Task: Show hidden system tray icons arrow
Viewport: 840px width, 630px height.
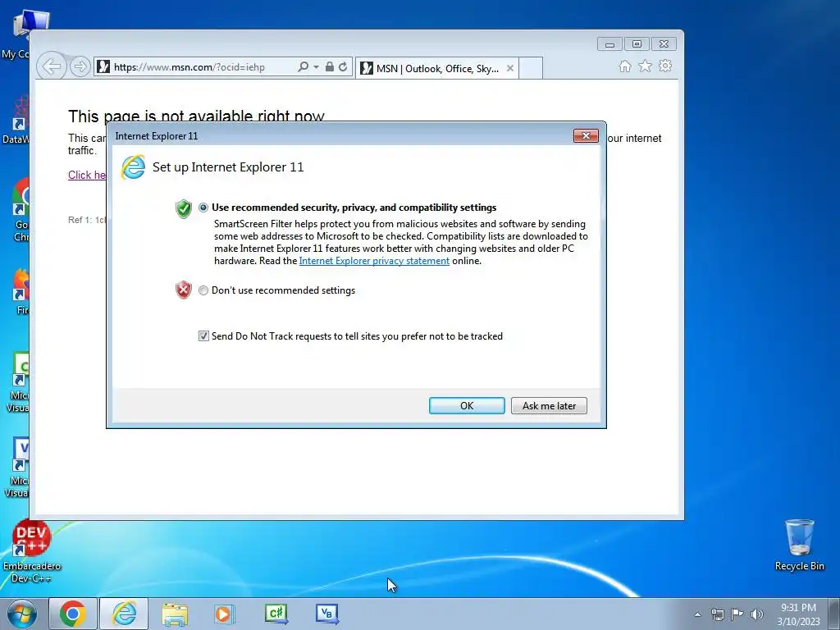Action: 697,614
